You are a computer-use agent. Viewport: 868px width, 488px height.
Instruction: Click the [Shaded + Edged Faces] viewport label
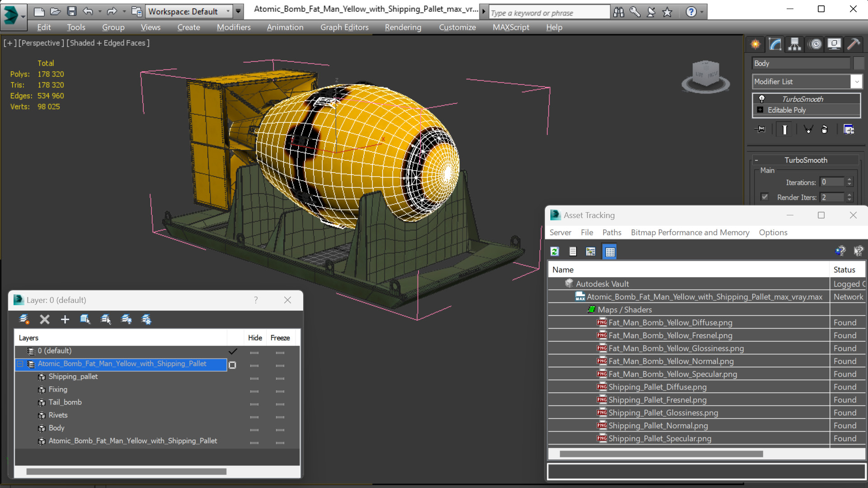[x=108, y=43]
